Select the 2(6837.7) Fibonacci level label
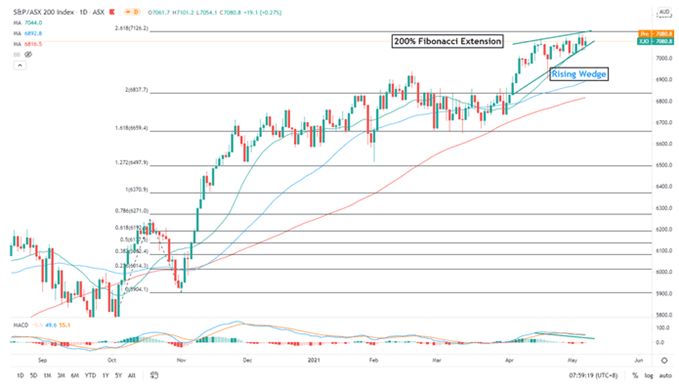The height and width of the screenshot is (388, 679). click(136, 90)
